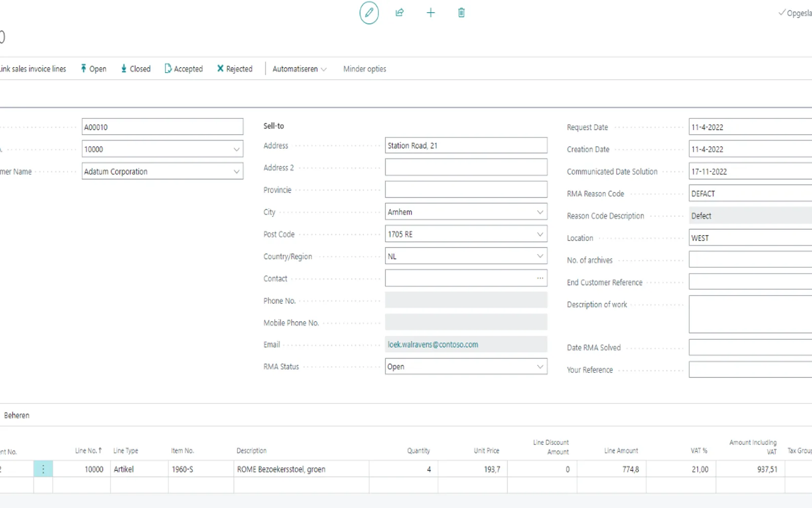
Task: Click the Rejected action
Action: tap(234, 69)
